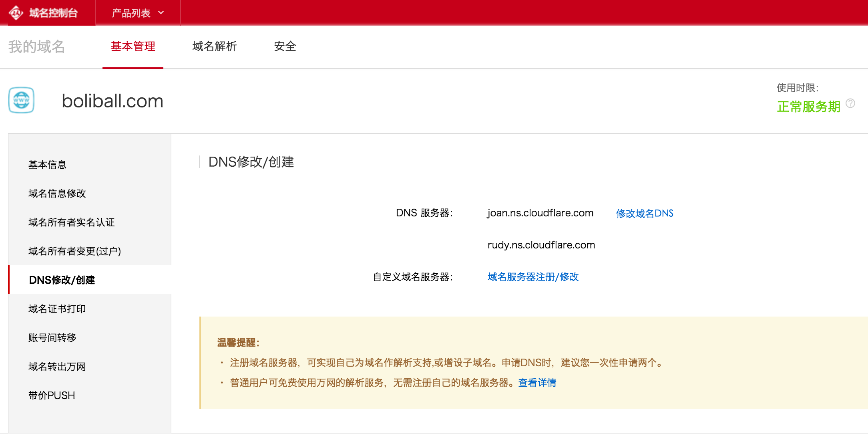
Task: Open 域名信息修改 in the sidebar
Action: tap(57, 194)
